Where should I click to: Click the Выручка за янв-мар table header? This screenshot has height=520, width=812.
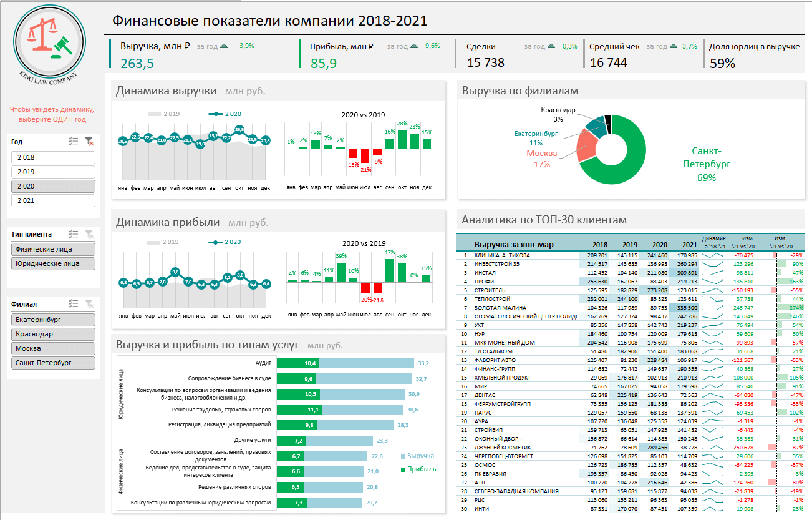[514, 245]
